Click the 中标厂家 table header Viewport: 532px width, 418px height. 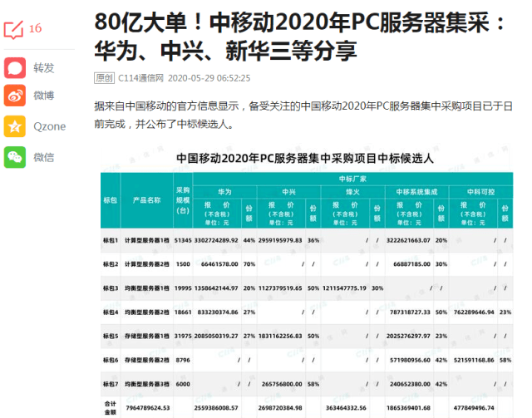click(x=352, y=179)
